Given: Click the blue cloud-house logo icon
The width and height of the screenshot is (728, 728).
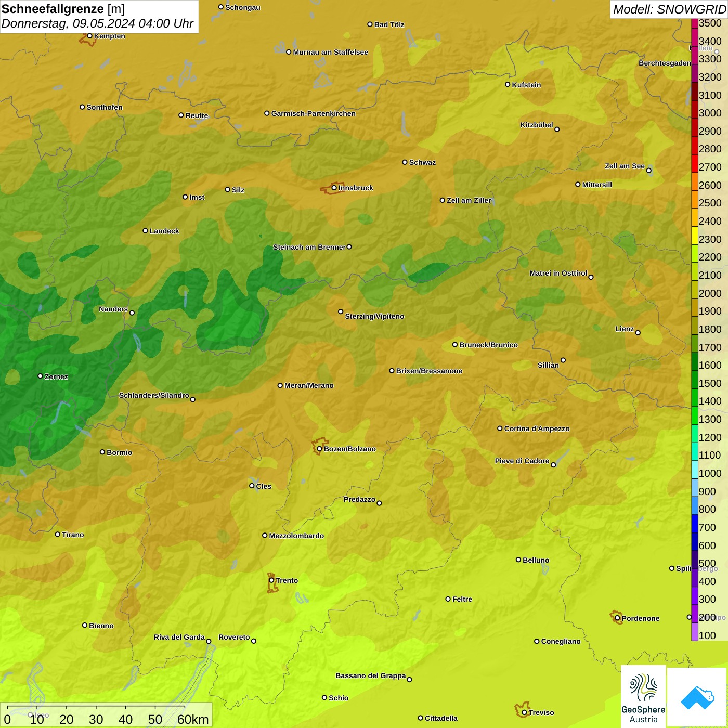Looking at the screenshot, I should pos(697,697).
